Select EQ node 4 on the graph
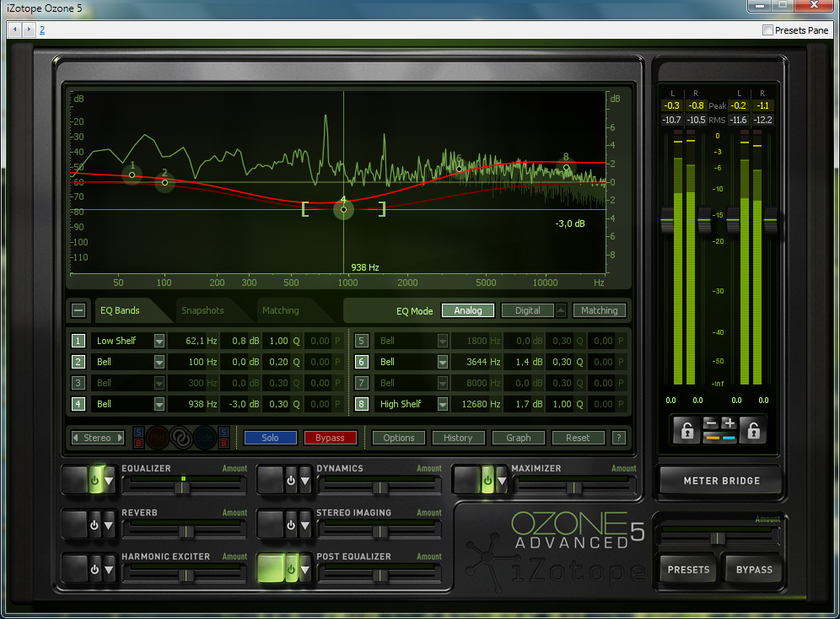The width and height of the screenshot is (840, 619). tap(343, 209)
